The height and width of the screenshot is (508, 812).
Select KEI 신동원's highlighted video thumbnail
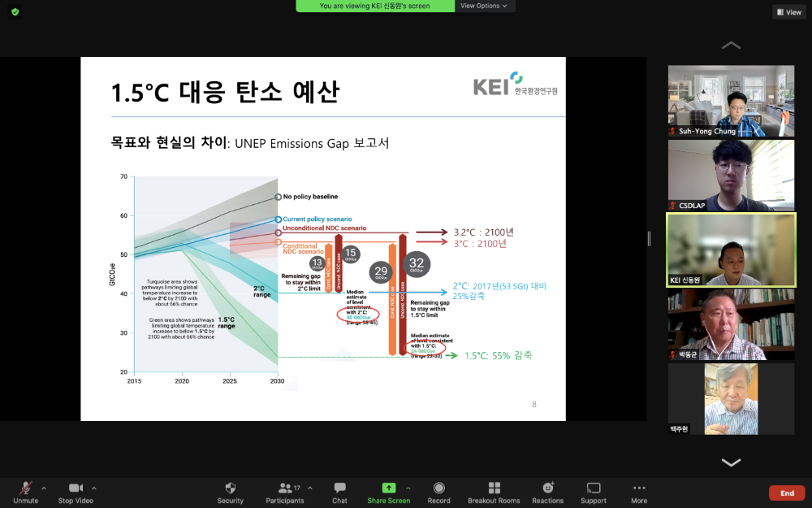732,250
